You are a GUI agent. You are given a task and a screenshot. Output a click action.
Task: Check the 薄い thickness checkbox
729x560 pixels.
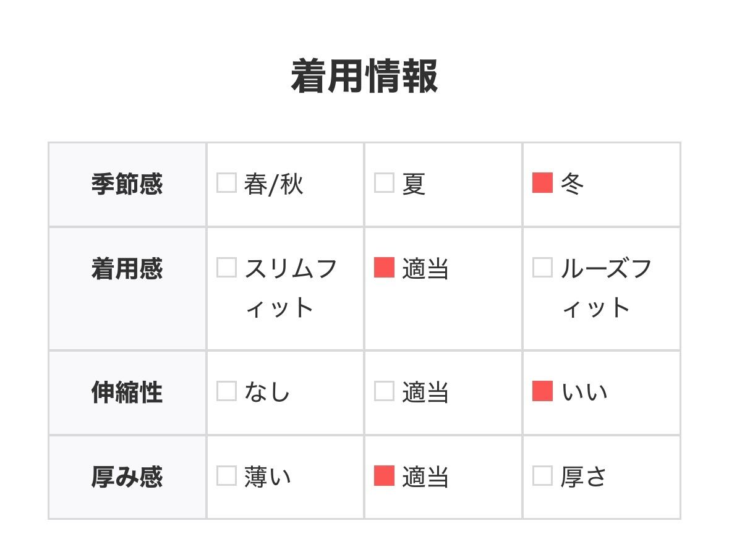[x=226, y=476]
